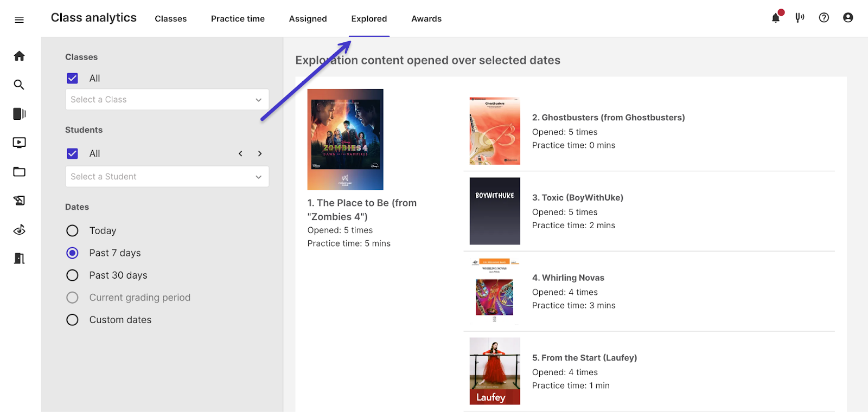Expand the Select a Student dropdown
868x412 pixels.
coord(167,177)
